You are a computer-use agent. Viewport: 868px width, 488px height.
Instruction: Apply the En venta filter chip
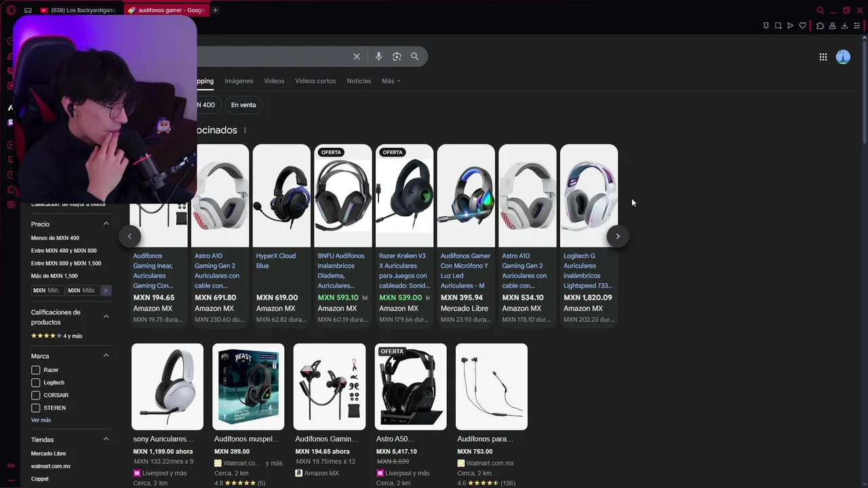pyautogui.click(x=243, y=105)
